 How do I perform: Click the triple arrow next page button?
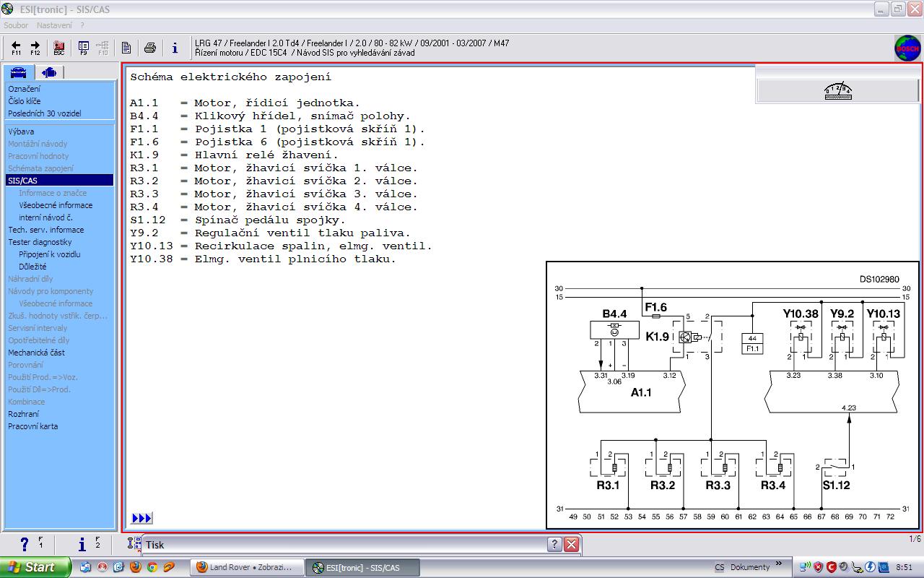point(141,518)
